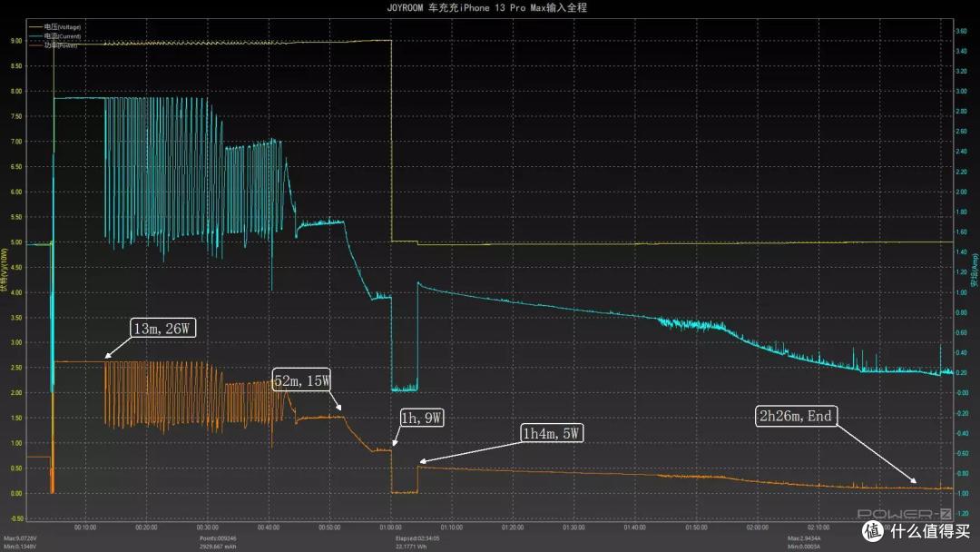Click the 01:10:00 time axis label
The width and height of the screenshot is (980, 552).
[x=451, y=527]
